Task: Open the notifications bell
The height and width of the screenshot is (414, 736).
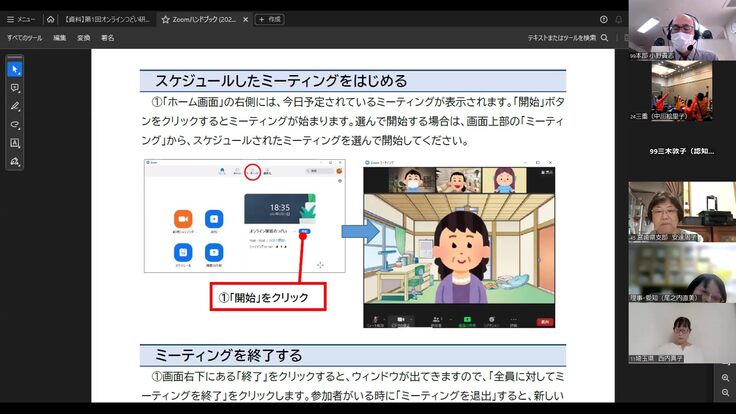Action: 619,19
